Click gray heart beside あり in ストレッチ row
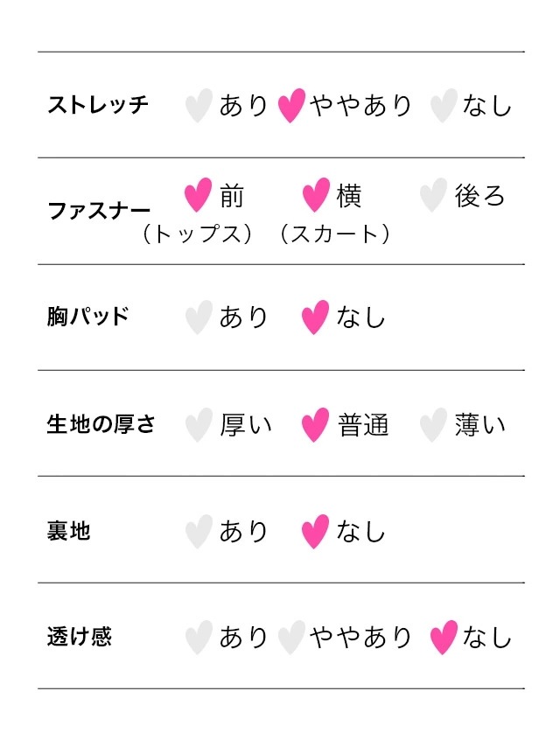The height and width of the screenshot is (747, 560). (199, 105)
